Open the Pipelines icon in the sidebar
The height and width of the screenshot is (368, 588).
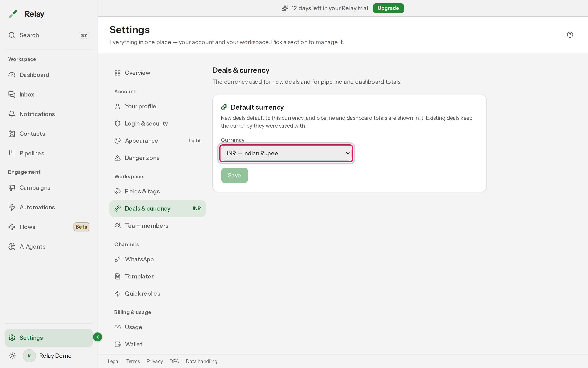(12, 153)
